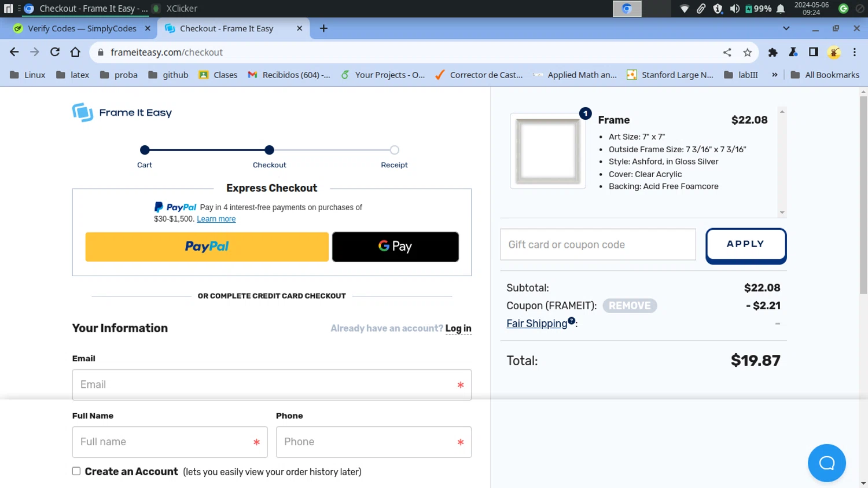Viewport: 868px width, 488px height.
Task: Open the All Bookmarks folder
Action: [x=825, y=75]
